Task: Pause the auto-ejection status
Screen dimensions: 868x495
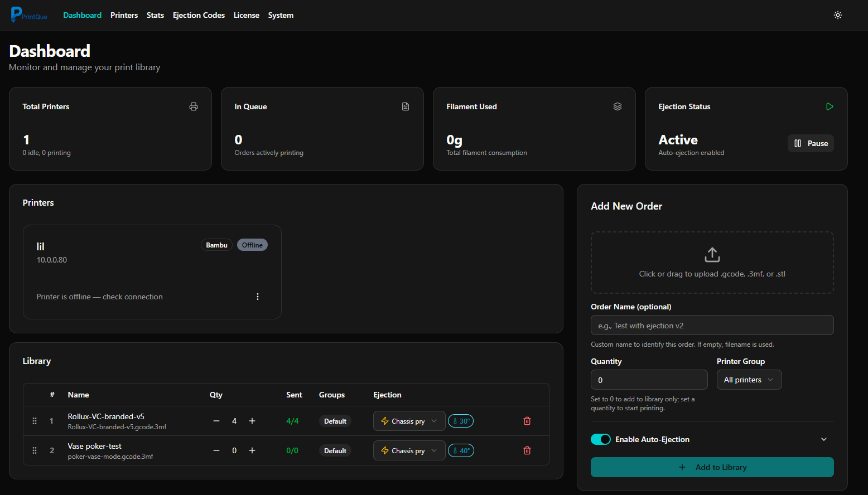Action: (x=811, y=143)
